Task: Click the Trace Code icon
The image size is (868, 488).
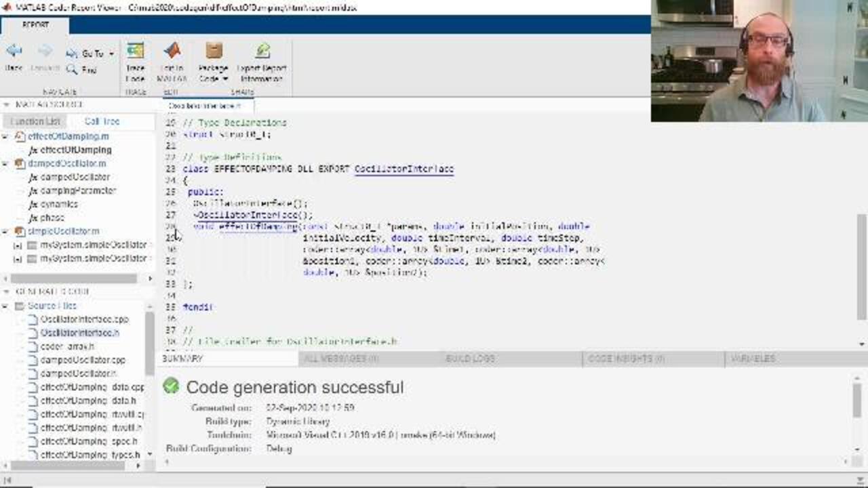Action: coord(135,52)
